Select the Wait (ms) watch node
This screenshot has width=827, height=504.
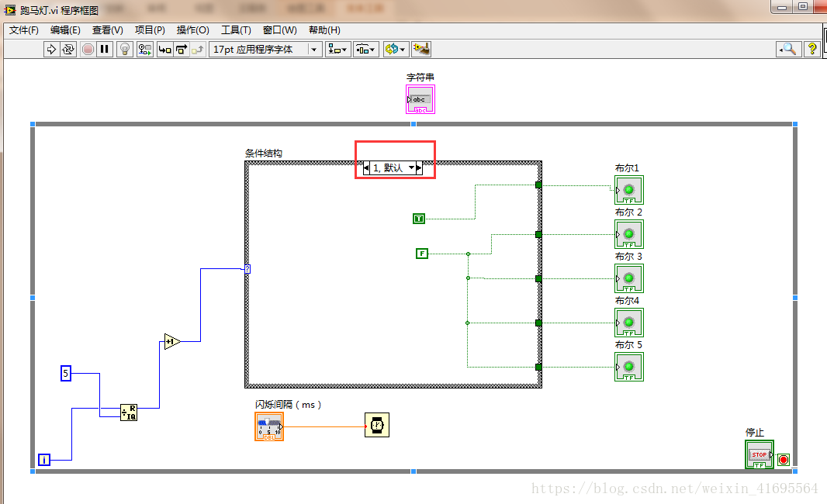click(x=377, y=425)
